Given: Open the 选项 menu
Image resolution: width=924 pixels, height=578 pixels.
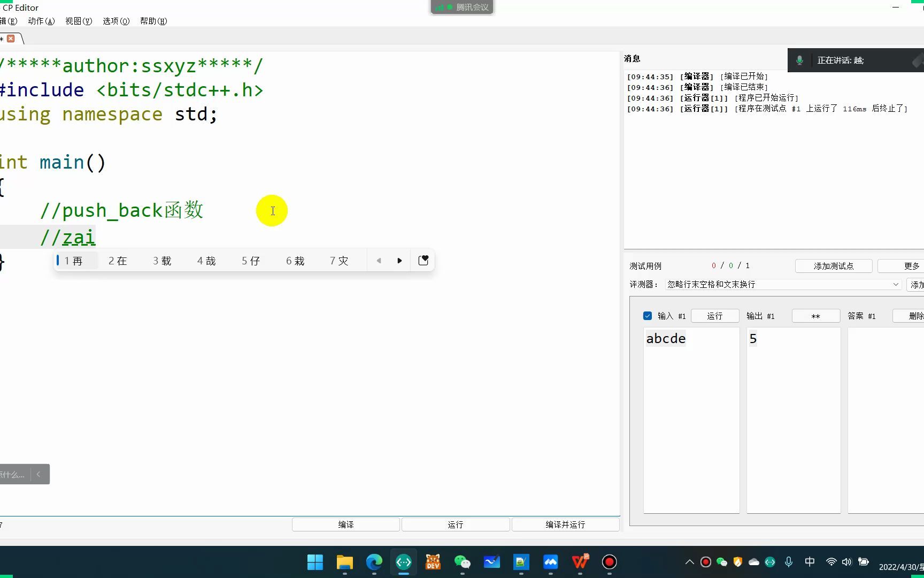Looking at the screenshot, I should [x=116, y=21].
